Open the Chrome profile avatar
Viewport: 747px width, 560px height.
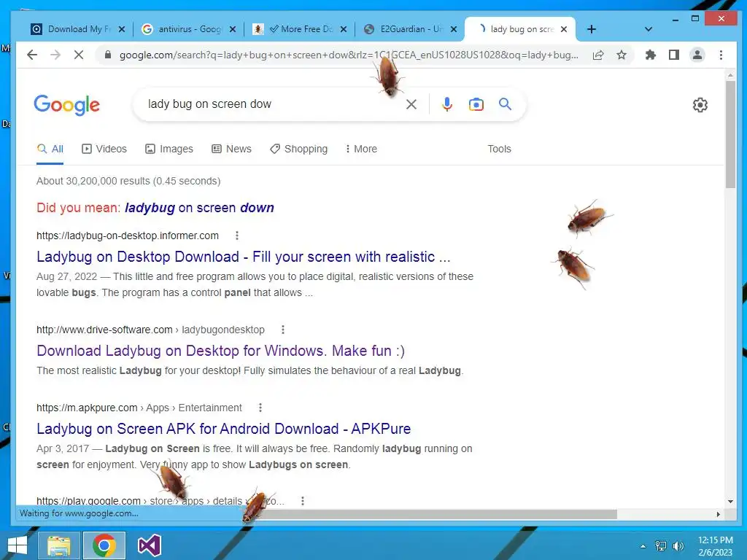coord(697,55)
